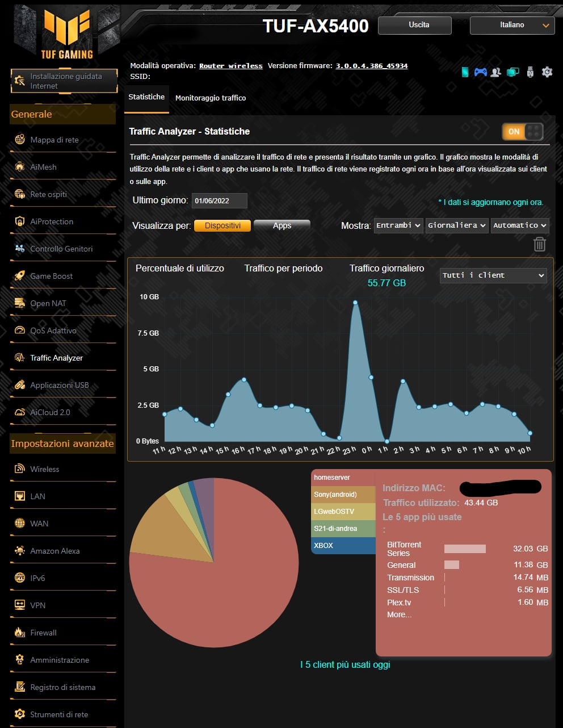Select the LGwebOSTV client tab

[343, 512]
